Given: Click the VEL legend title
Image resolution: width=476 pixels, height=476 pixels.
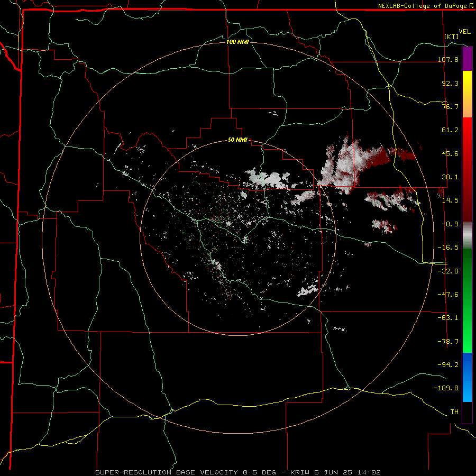Looking at the screenshot, I should click(464, 32).
